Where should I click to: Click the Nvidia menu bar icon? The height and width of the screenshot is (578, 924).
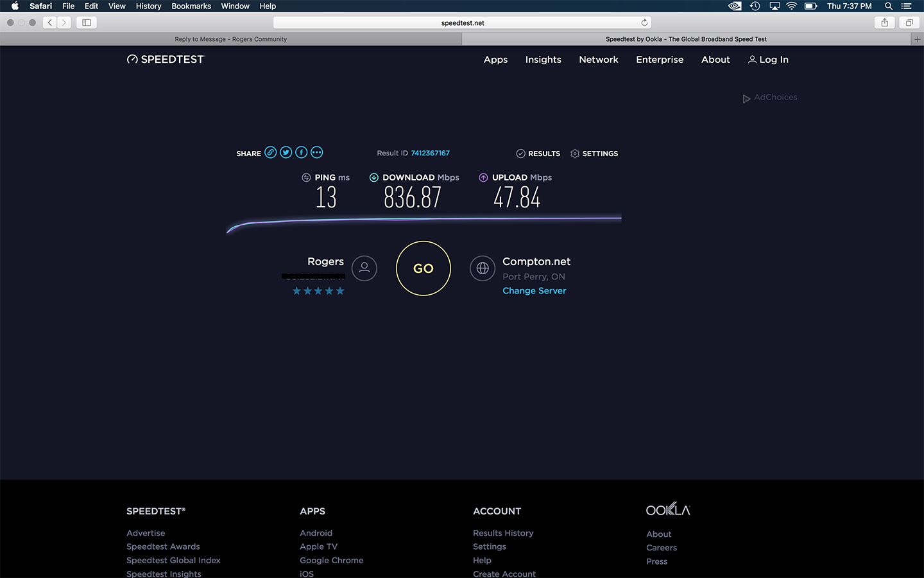(735, 6)
